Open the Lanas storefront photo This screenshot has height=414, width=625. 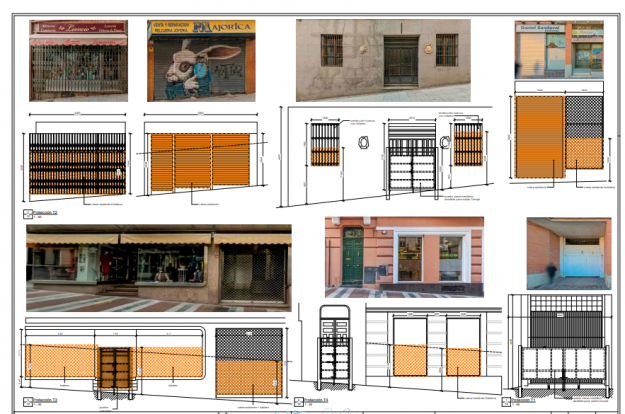tap(78, 60)
